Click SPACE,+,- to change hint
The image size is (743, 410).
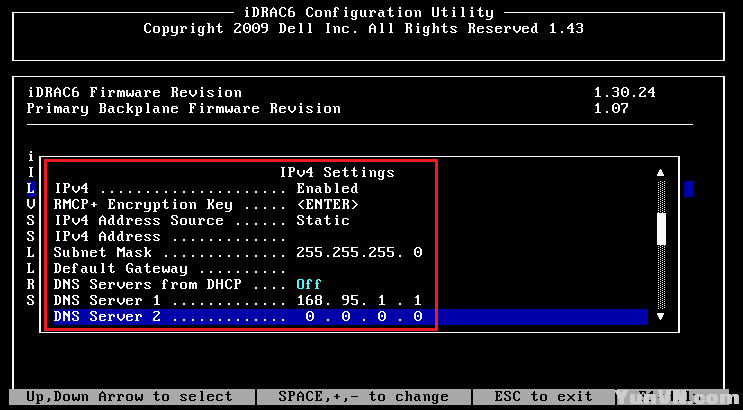point(363,396)
